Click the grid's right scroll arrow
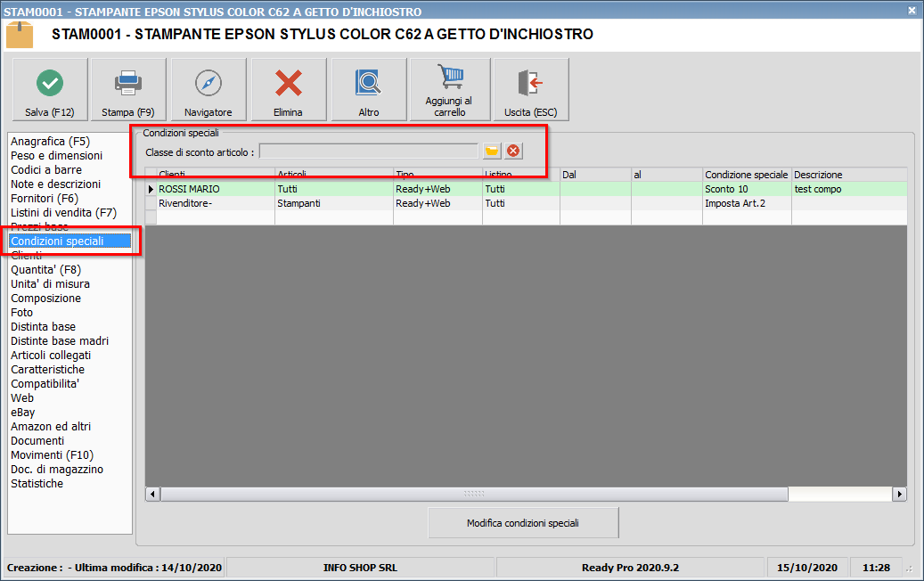Viewport: 924px width, 581px height. click(x=899, y=494)
